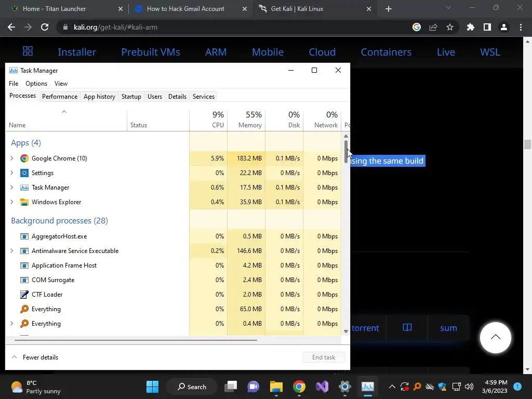532x399 pixels.
Task: Go to the Containers section
Action: pos(386,52)
